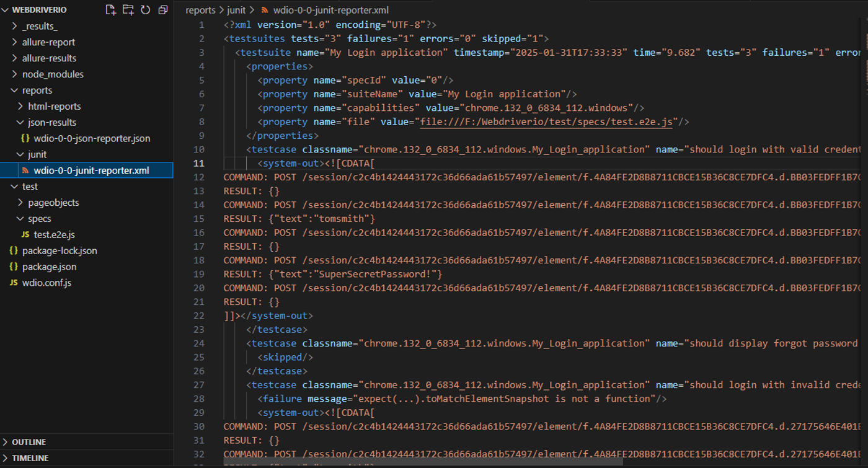868x468 pixels.
Task: Expand the pageobjects folder
Action: coord(20,203)
